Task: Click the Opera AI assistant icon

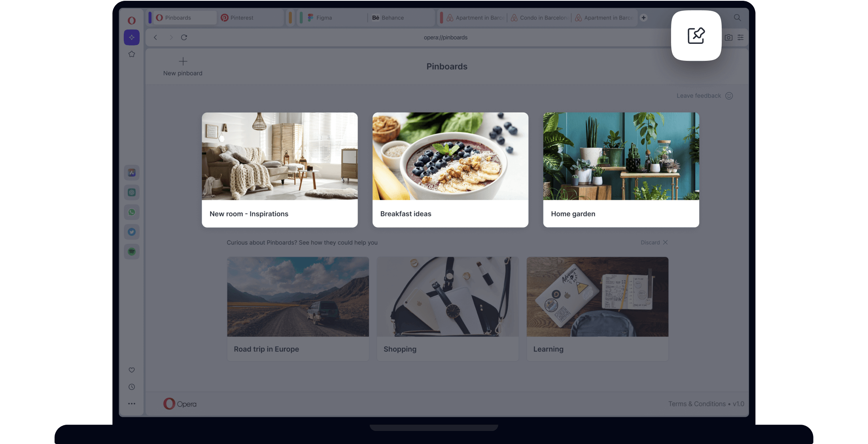Action: [131, 37]
